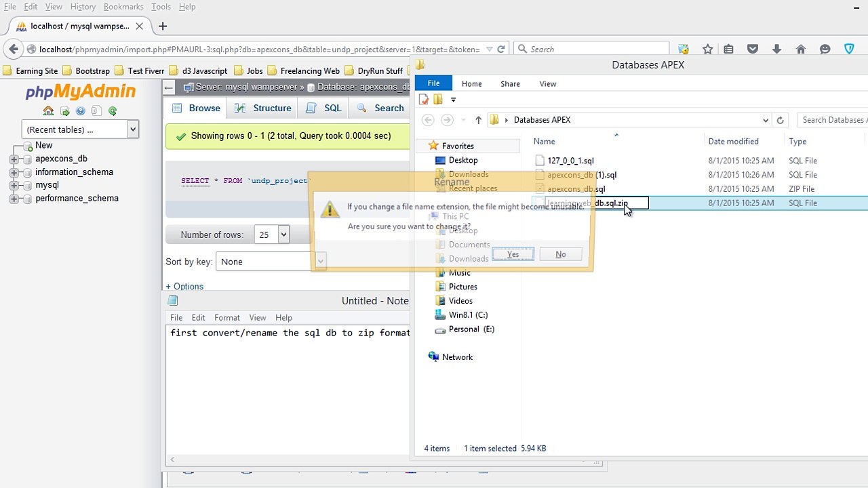Cancel rename by clicking No
The height and width of the screenshot is (488, 868).
tap(561, 254)
